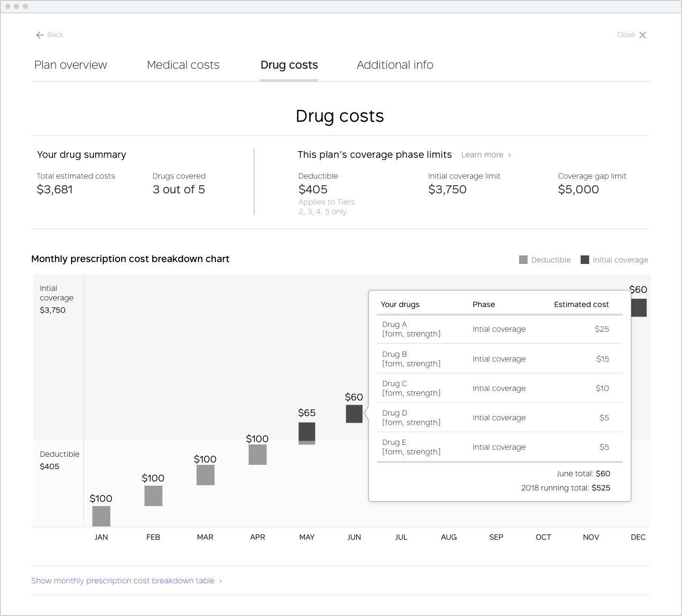The width and height of the screenshot is (682, 616).
Task: Click the Back arrow icon
Action: coord(40,35)
